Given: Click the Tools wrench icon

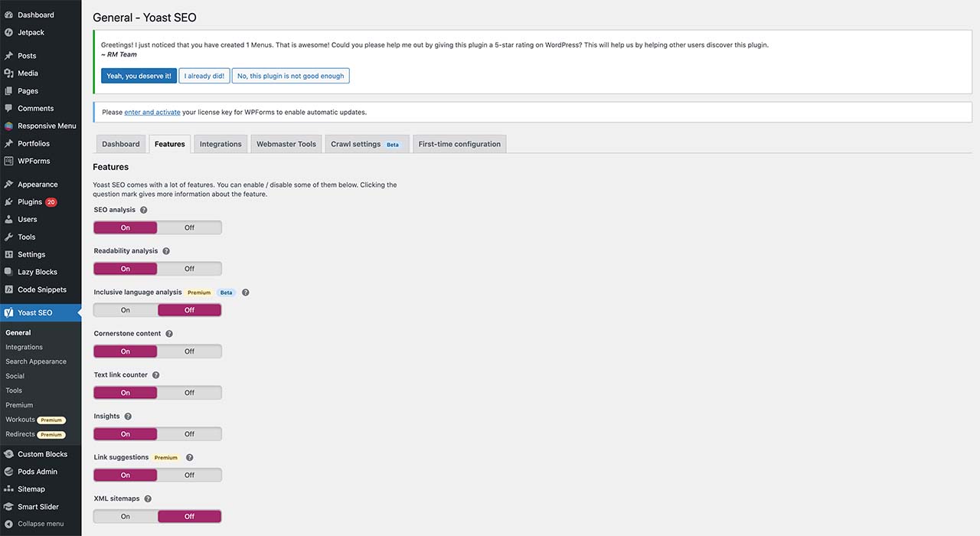Looking at the screenshot, I should click(8, 237).
